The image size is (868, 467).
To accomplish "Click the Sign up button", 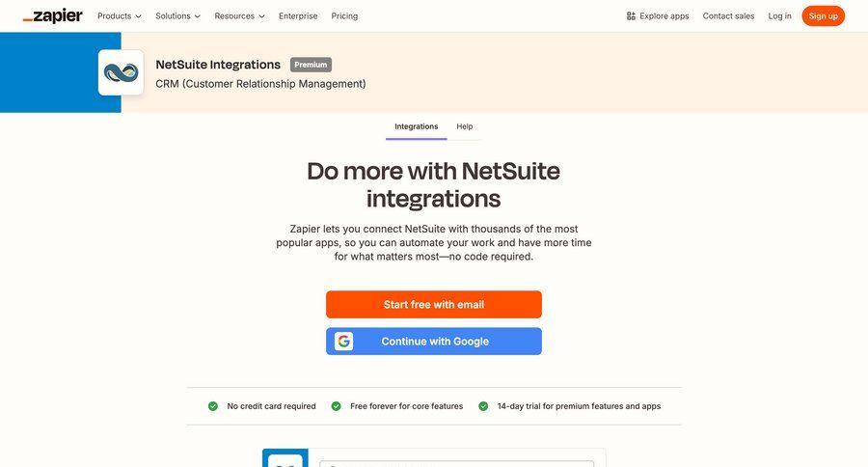I will pyautogui.click(x=824, y=16).
